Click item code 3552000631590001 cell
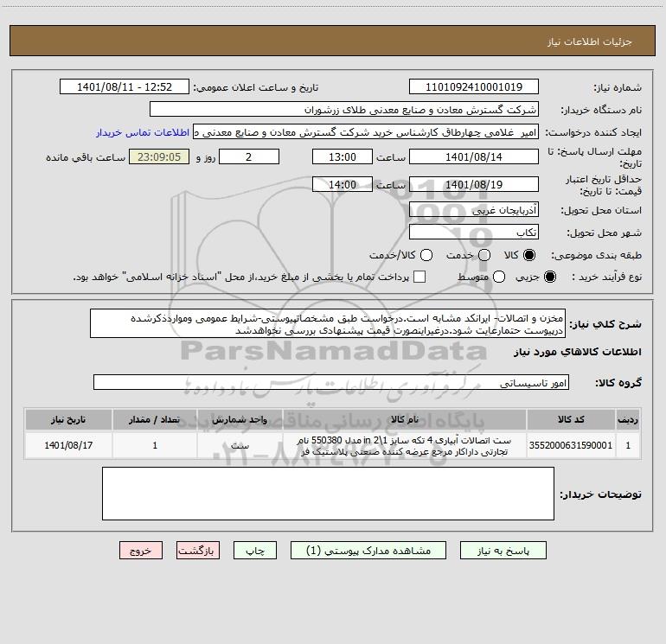Screen dimensions: 666x644 tap(571, 445)
